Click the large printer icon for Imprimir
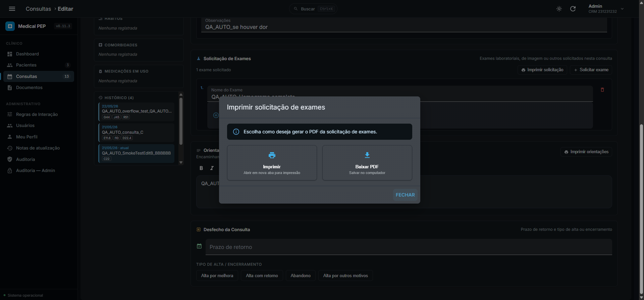Viewport: 644px width, 300px height. coord(272,155)
